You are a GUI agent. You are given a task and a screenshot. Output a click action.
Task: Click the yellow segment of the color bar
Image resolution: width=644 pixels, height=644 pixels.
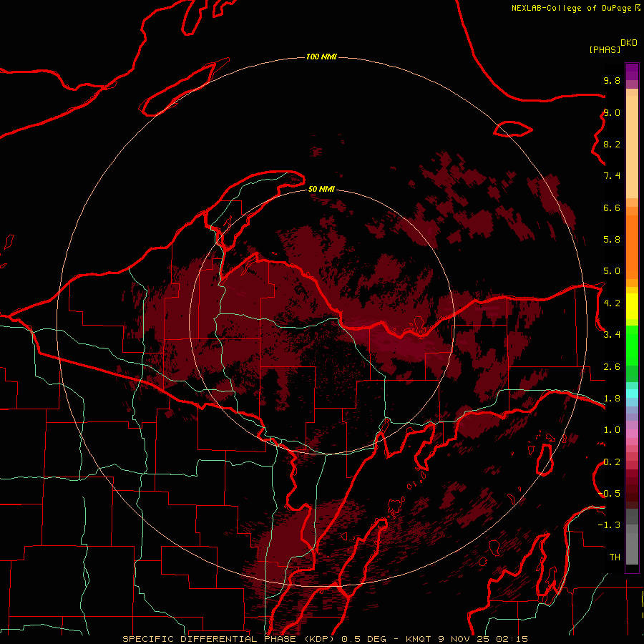click(x=632, y=306)
